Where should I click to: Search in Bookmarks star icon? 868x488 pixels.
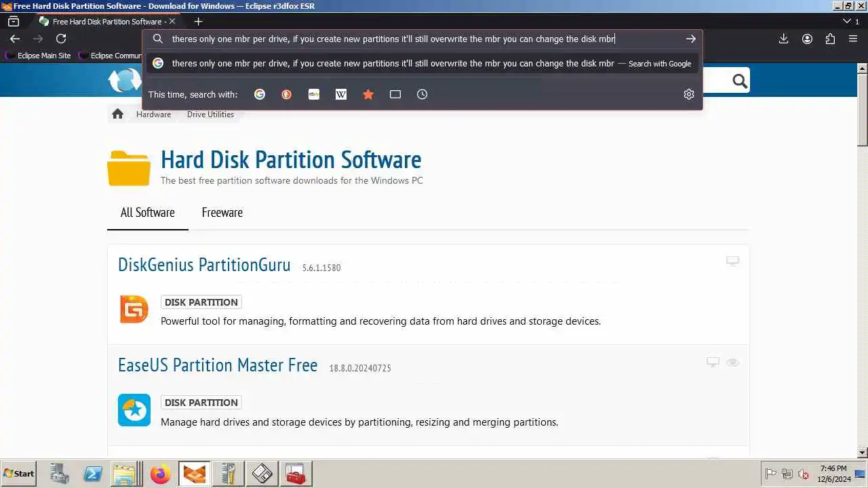pos(368,94)
